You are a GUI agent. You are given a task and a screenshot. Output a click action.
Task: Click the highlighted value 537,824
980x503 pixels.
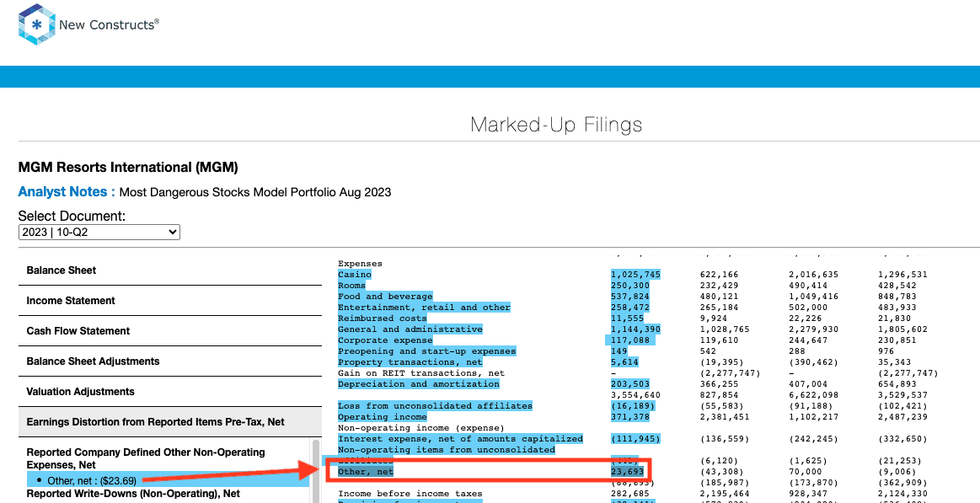coord(629,297)
